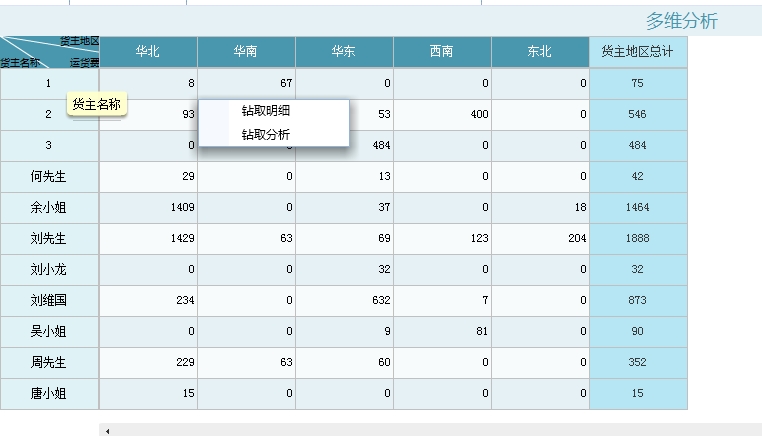This screenshot has height=436, width=762.
Task: Click the 1888 total for 刘先生
Action: [x=638, y=239]
